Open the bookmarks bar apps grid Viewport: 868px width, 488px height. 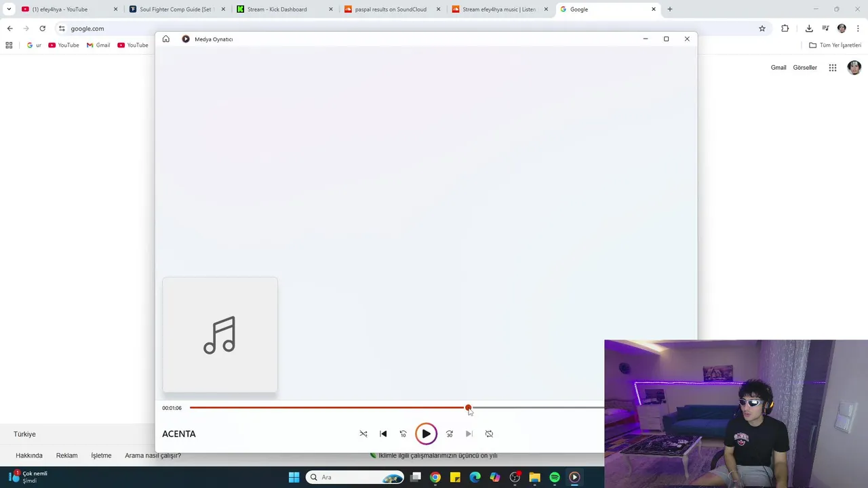[9, 45]
